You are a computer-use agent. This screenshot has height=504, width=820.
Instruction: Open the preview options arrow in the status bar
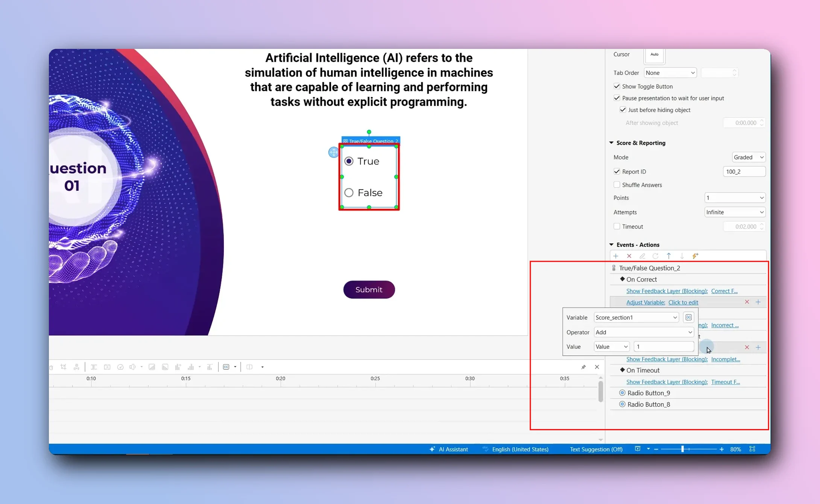648,449
